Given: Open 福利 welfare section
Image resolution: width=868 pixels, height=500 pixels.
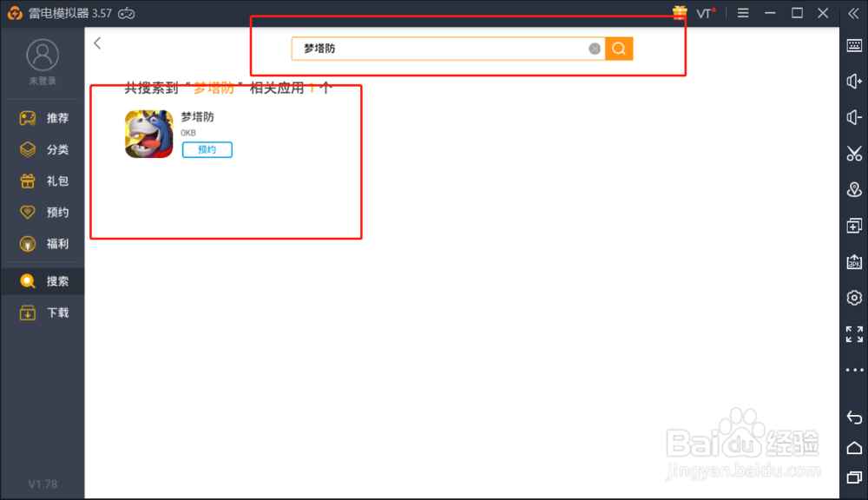Looking at the screenshot, I should [43, 244].
